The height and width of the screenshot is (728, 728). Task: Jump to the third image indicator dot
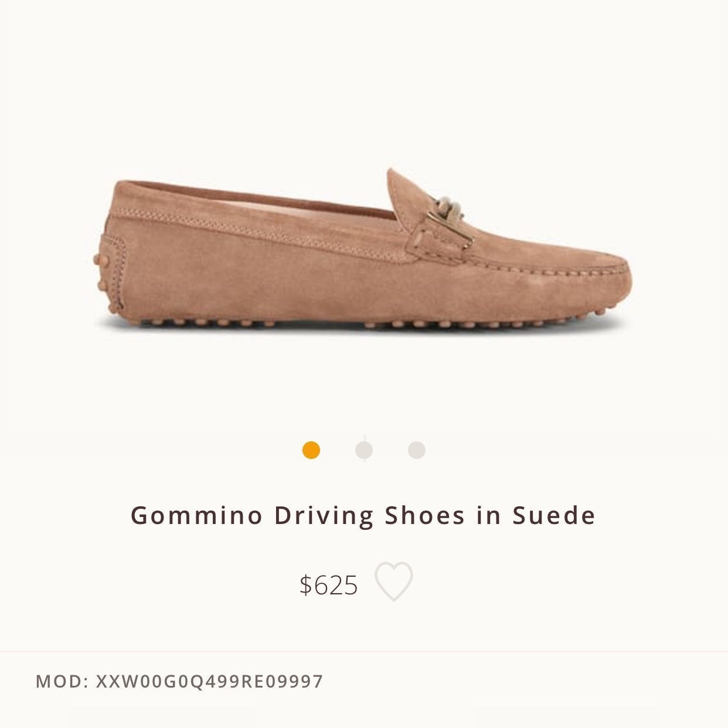click(417, 450)
